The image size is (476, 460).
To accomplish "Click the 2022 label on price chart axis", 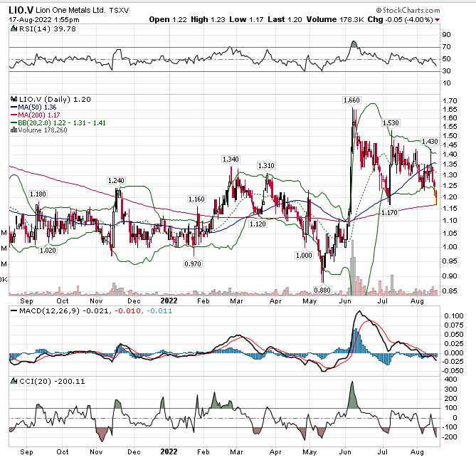I will pos(169,300).
